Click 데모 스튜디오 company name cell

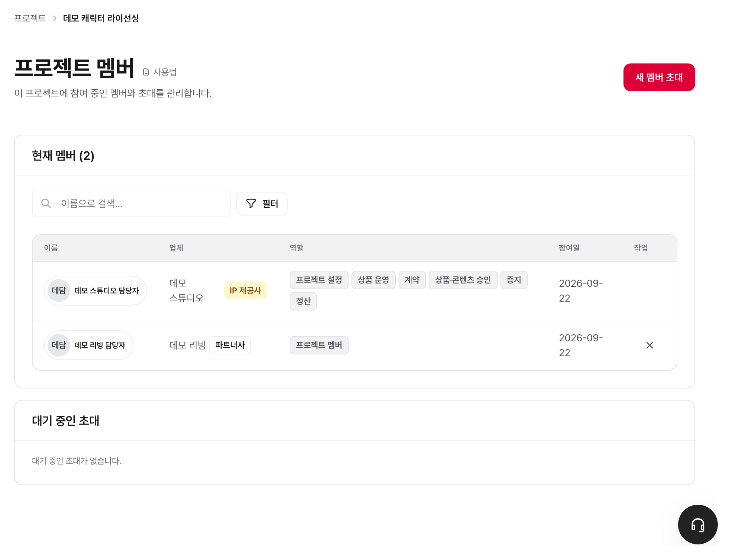click(x=187, y=291)
